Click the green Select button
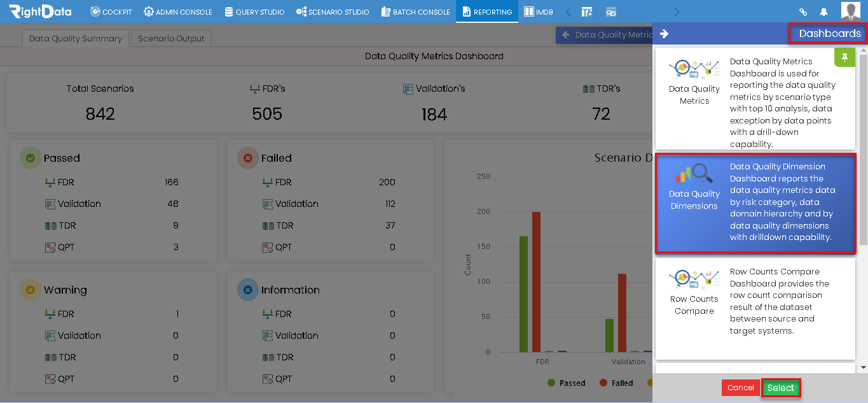Image resolution: width=868 pixels, height=403 pixels. (x=781, y=388)
